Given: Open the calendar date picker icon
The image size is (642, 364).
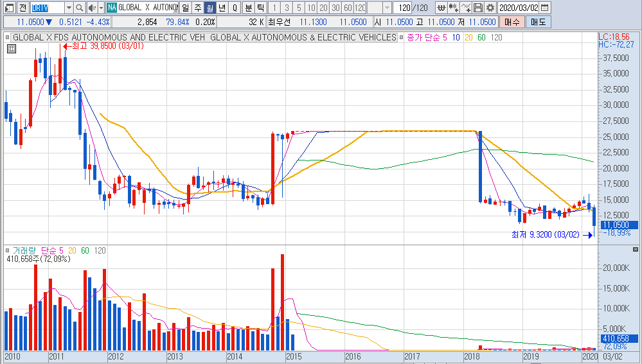Looking at the screenshot, I should tap(544, 7).
